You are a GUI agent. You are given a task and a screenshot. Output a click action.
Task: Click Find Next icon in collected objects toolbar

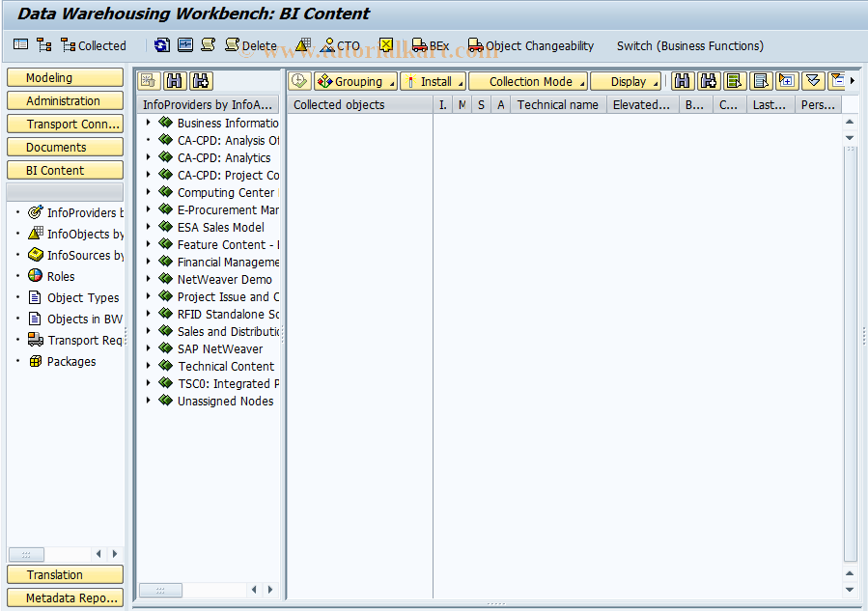tap(709, 81)
